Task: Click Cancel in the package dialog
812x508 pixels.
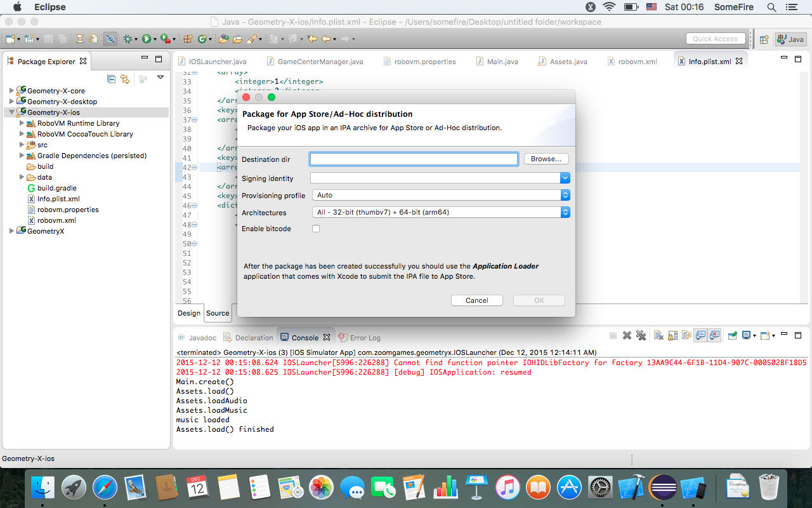Action: pyautogui.click(x=477, y=300)
